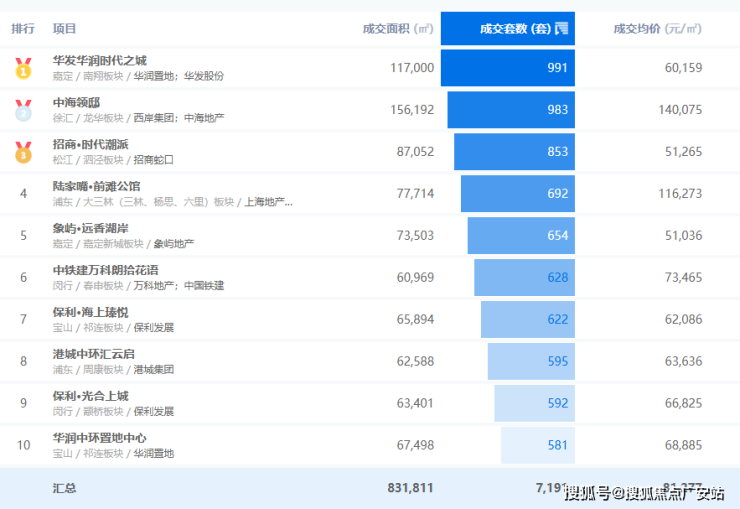Click average price 66,825
740x509 pixels.
(683, 404)
